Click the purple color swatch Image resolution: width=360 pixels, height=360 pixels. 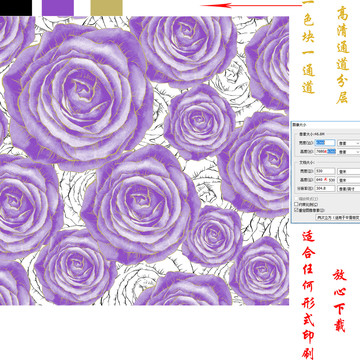[x=58, y=8]
